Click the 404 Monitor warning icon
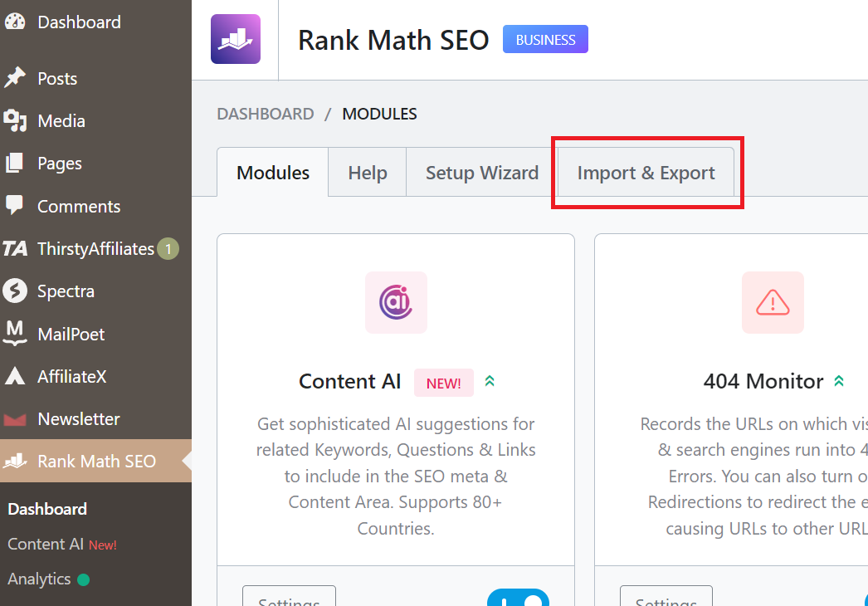The image size is (868, 606). point(773,302)
